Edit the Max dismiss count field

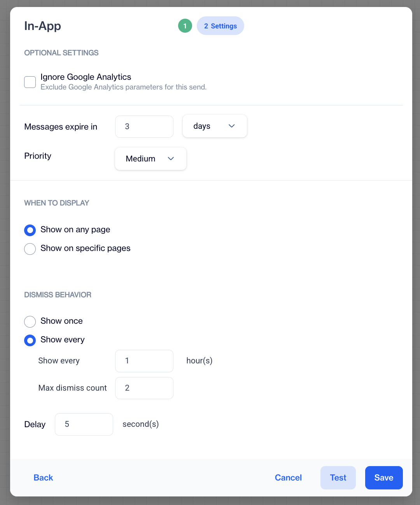pos(144,388)
